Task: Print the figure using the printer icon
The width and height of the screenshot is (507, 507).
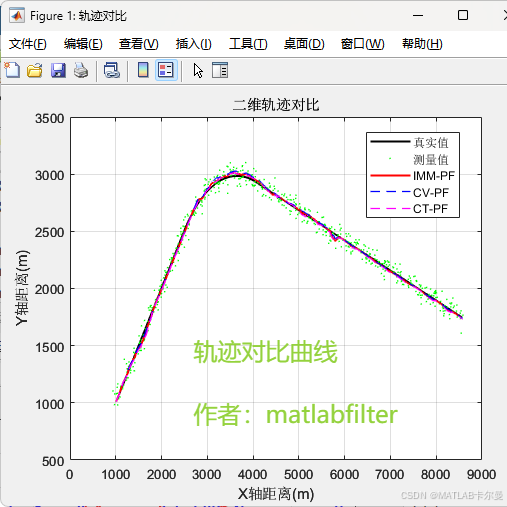Action: pyautogui.click(x=81, y=70)
